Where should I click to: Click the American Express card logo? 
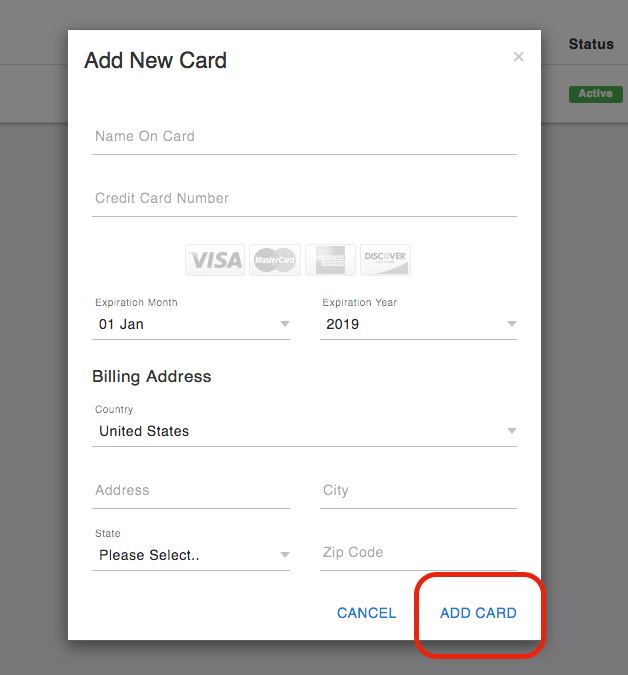tap(330, 260)
